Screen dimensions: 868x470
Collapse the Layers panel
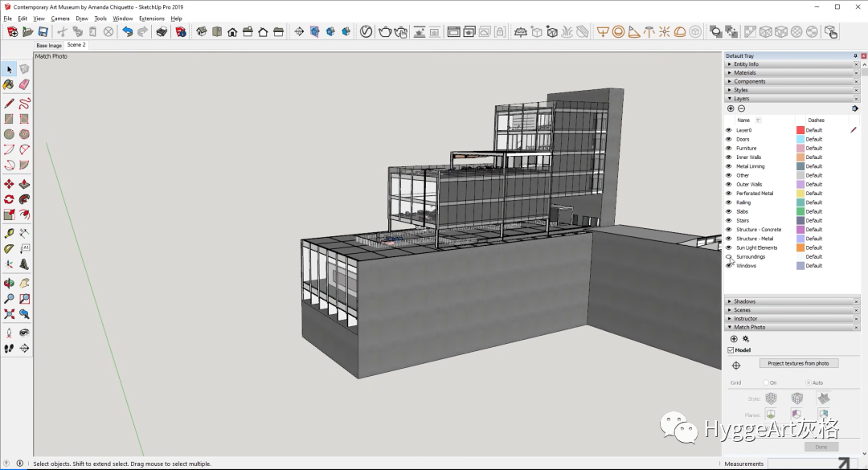click(x=792, y=99)
